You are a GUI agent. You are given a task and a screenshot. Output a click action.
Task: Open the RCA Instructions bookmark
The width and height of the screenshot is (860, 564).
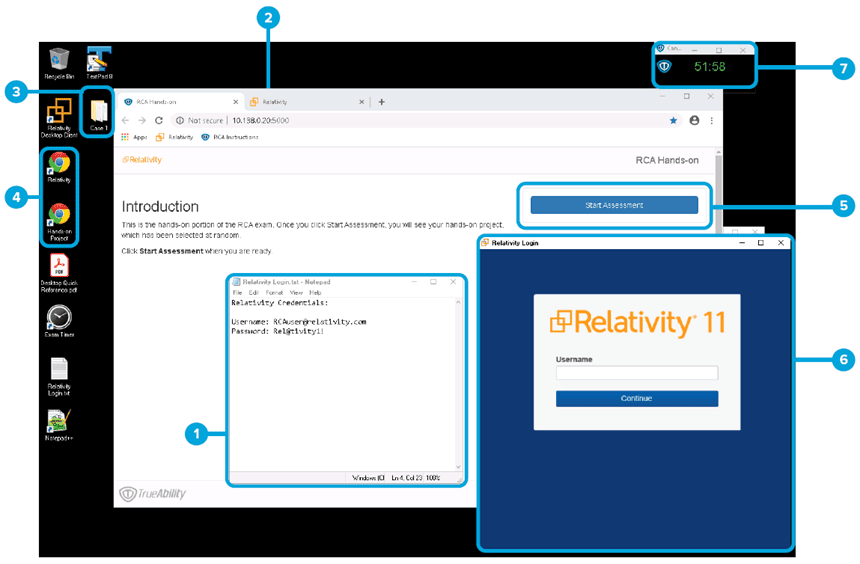[x=229, y=137]
